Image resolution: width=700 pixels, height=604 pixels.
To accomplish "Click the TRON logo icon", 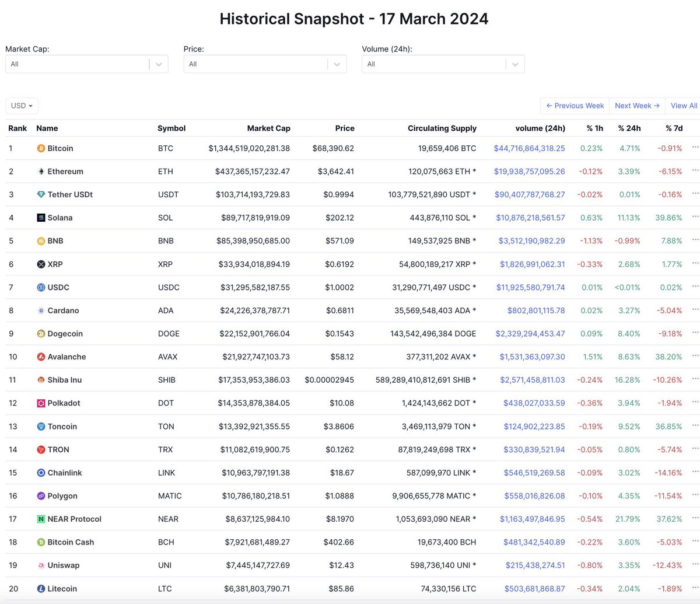I will 41,449.
